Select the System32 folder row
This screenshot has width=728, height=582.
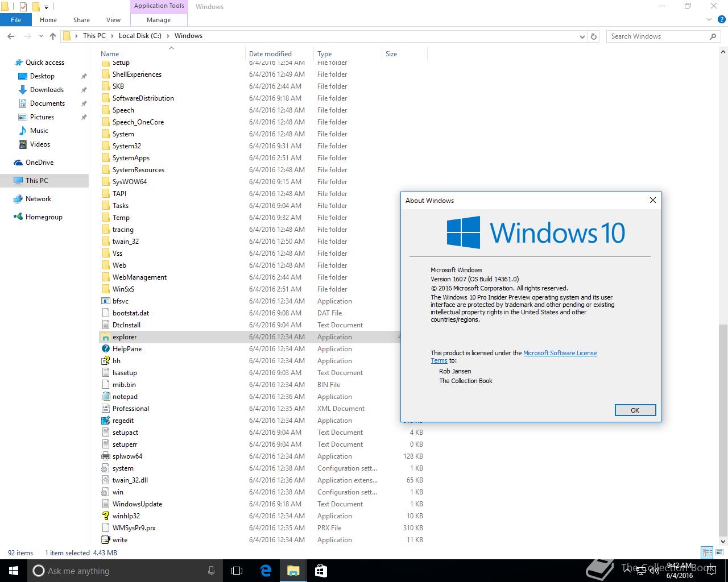coord(263,146)
